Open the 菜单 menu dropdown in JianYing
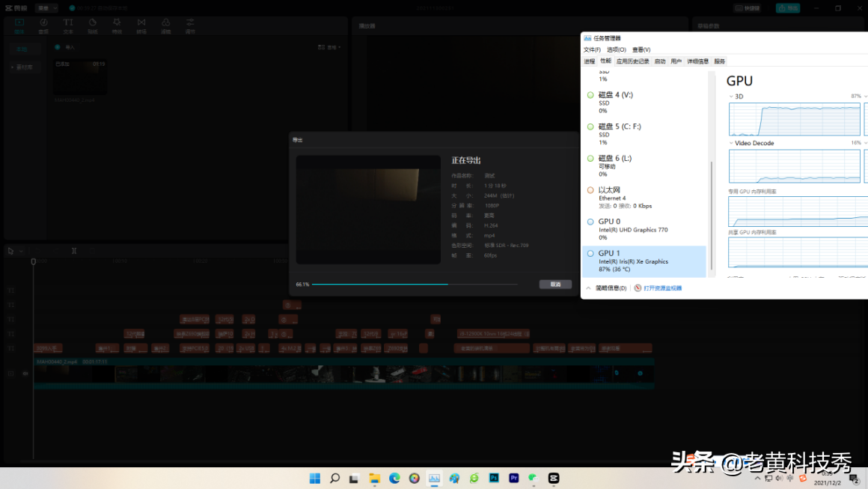The height and width of the screenshot is (489, 868). [x=46, y=8]
